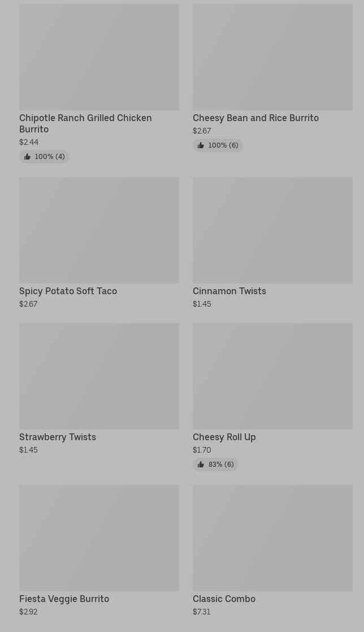Click Classic Combo $7.31 price
Screen dimensions: 364x632
click(202, 612)
